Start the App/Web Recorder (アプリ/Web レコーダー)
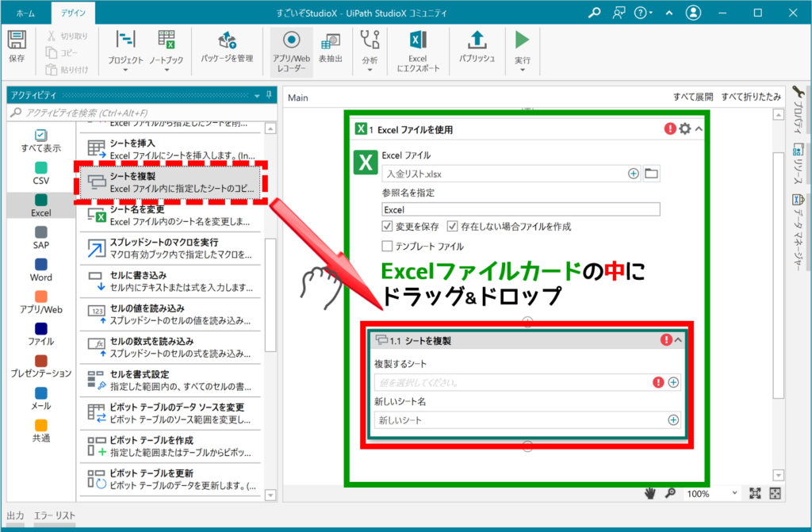The image size is (812, 532). tap(292, 52)
